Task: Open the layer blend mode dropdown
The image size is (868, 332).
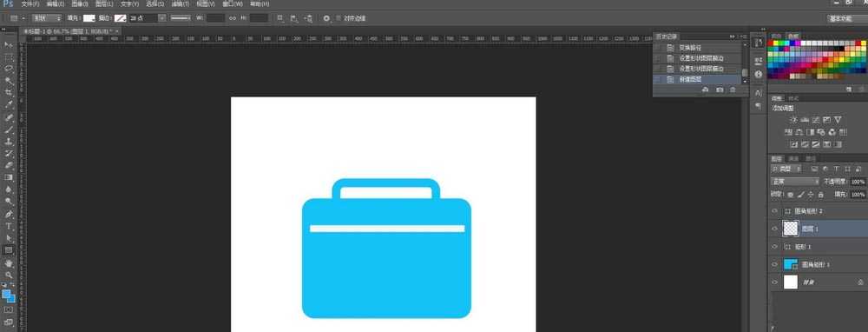Action: [795, 182]
